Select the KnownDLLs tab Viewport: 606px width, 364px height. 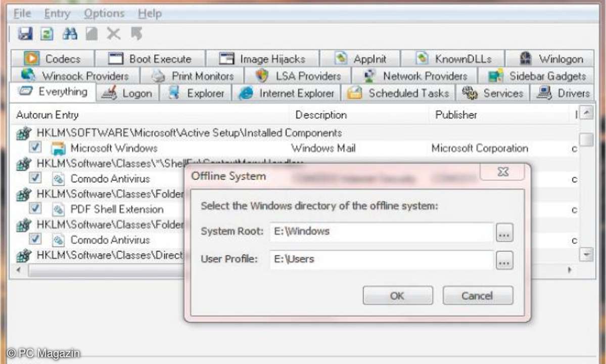(x=453, y=59)
